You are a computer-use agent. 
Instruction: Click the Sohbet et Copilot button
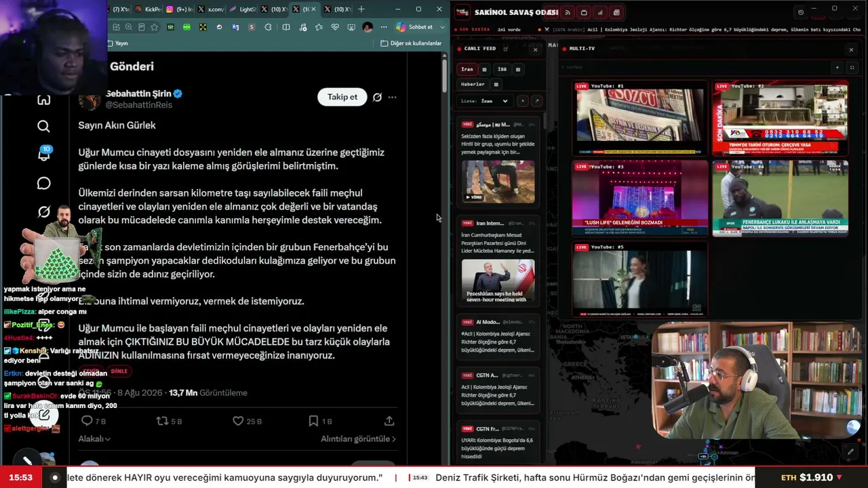point(414,27)
